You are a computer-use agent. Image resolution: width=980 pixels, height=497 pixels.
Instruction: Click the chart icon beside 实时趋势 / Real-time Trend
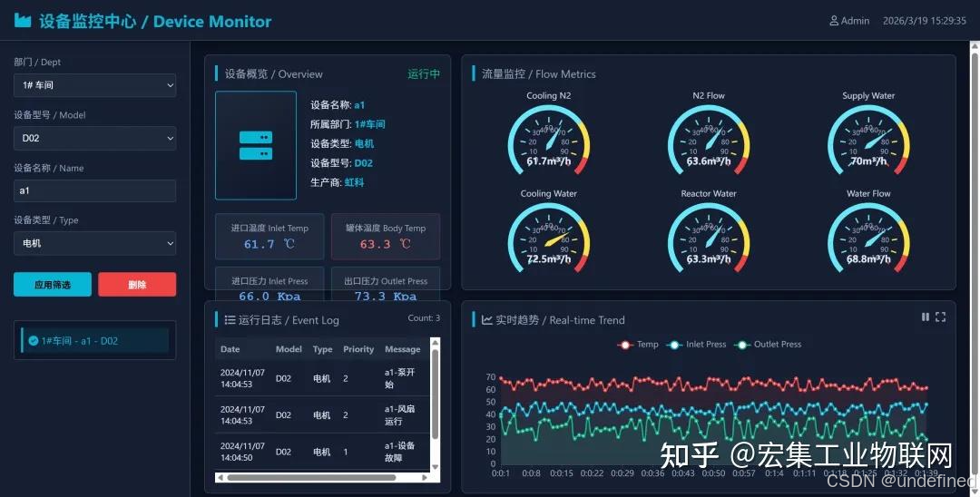(487, 319)
